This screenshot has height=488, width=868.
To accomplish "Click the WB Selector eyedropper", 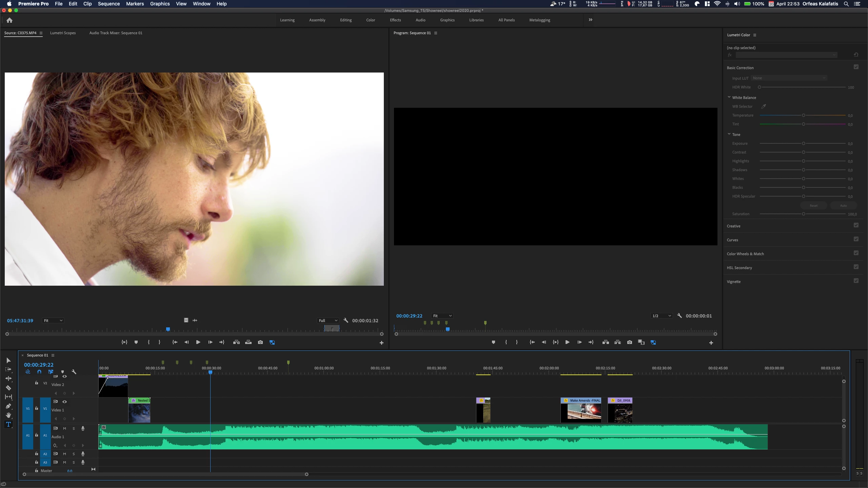I will pos(764,106).
